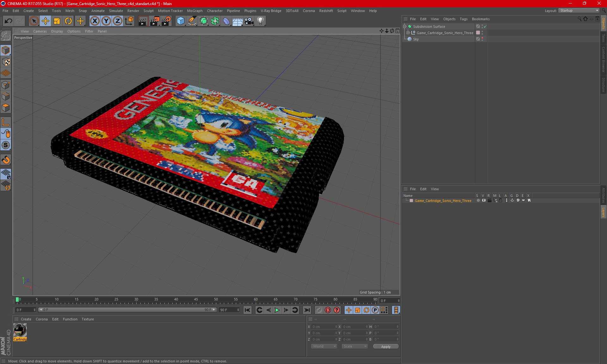Click Render to Picture Viewer icon
The image size is (607, 364).
coord(155,21)
